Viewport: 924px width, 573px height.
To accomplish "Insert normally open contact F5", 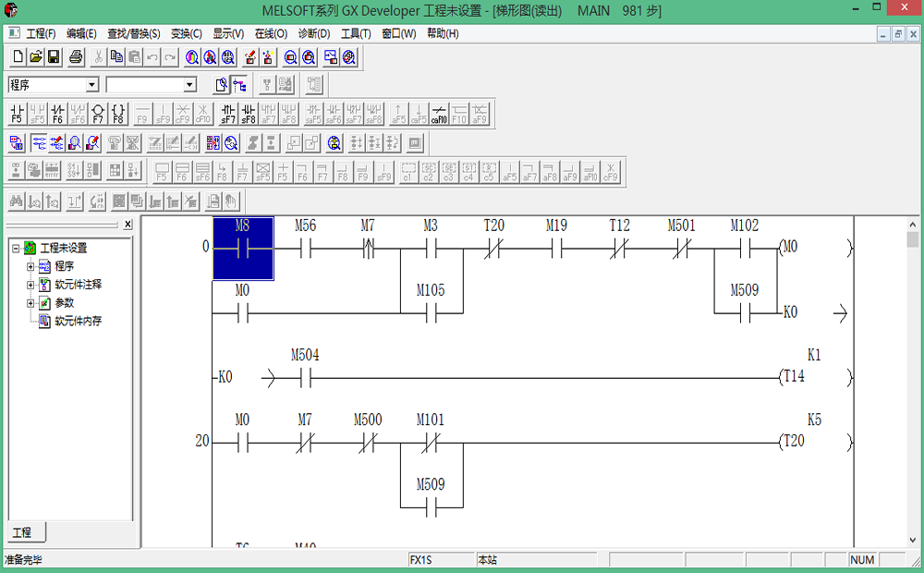I will (17, 114).
